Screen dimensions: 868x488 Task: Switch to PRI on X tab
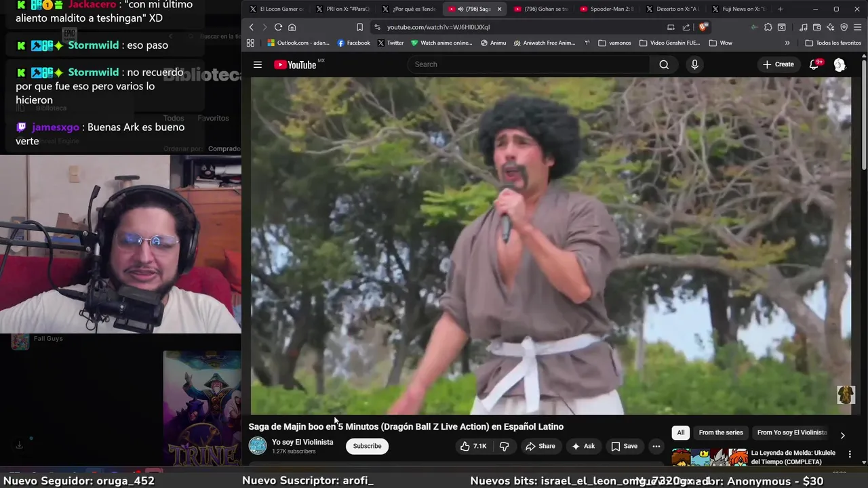[x=342, y=9]
